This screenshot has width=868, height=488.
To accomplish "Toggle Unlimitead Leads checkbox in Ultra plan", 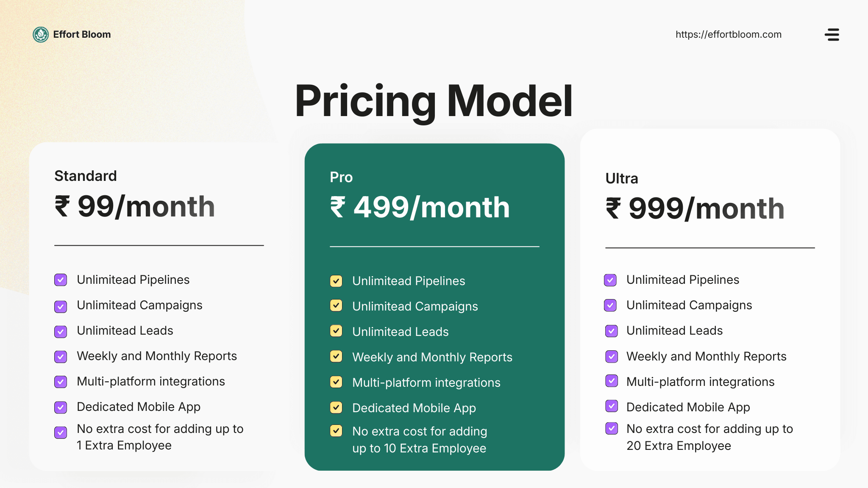I will (x=612, y=331).
